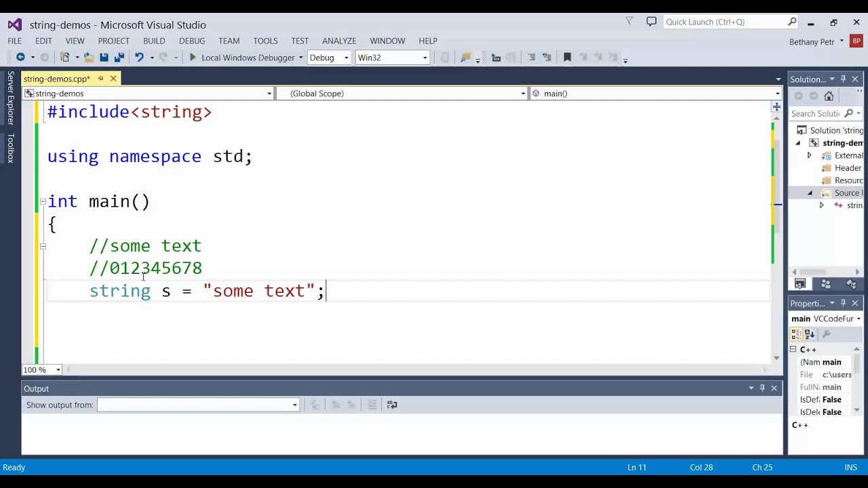Open the string-demos project scope dropdown
Screen dimensions: 868x488
(269, 94)
